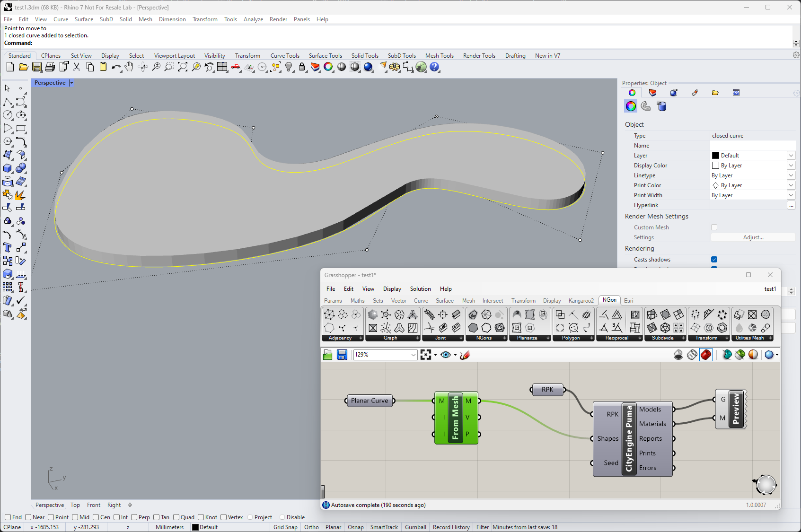
Task: Open the Solution menu in Grasshopper
Action: [420, 289]
